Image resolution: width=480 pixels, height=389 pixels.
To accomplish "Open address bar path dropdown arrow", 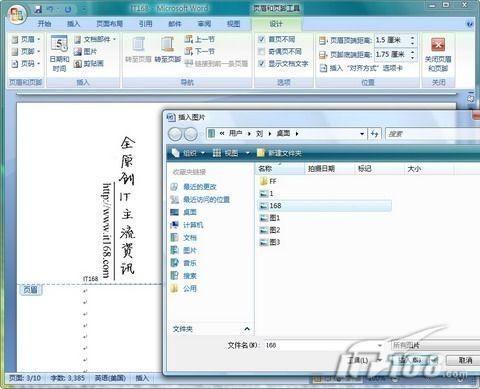I will (362, 134).
